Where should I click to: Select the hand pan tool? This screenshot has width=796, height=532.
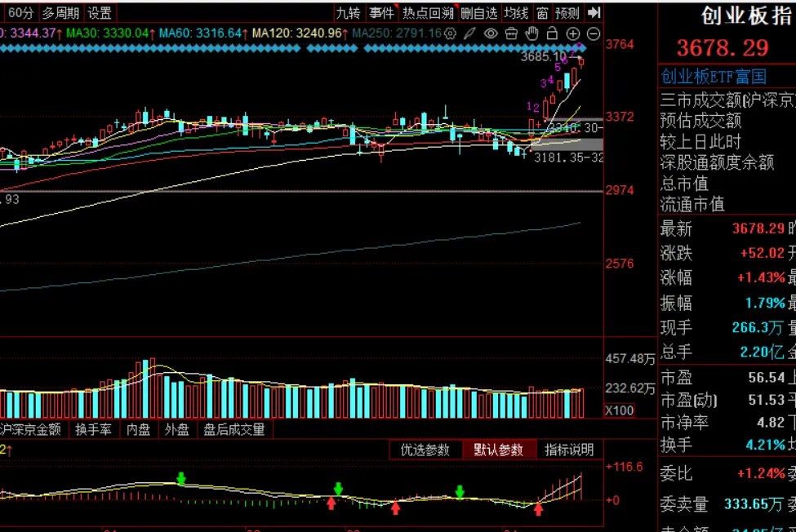[x=531, y=33]
